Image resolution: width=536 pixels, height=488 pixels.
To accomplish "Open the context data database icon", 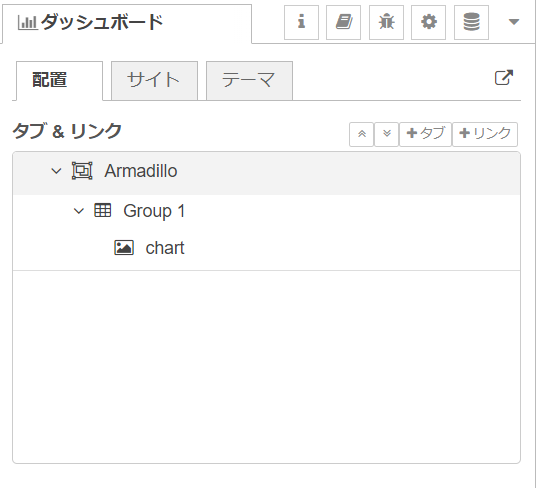I will tap(471, 22).
